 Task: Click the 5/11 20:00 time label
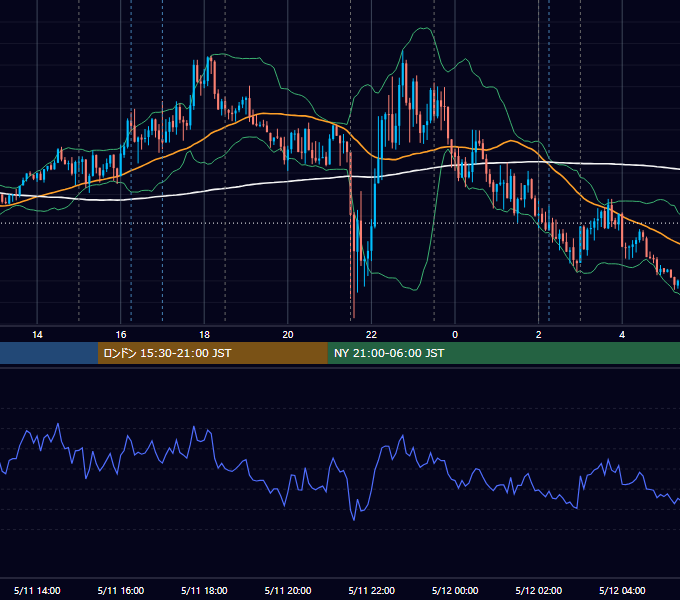tap(288, 590)
